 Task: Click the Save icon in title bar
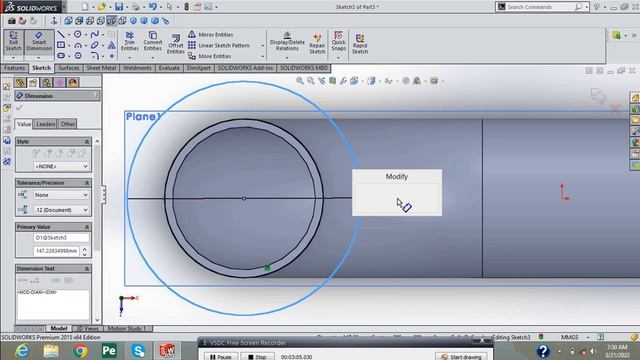coord(119,7)
